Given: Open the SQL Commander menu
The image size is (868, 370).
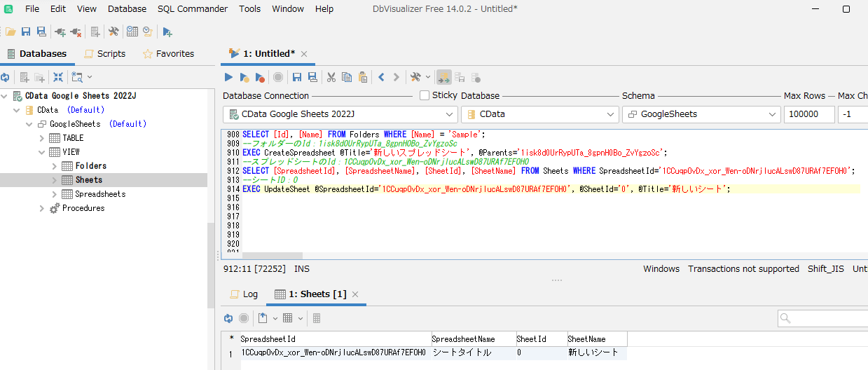Looking at the screenshot, I should [192, 9].
